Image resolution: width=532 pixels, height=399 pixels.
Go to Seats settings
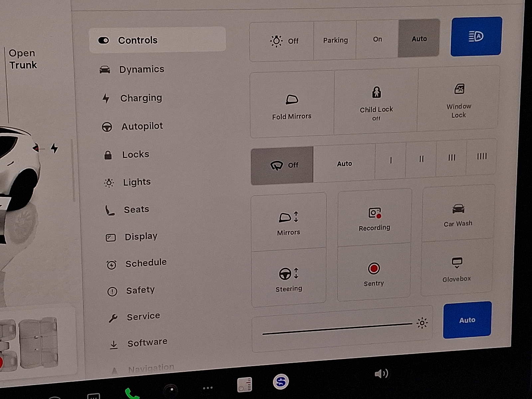point(136,209)
